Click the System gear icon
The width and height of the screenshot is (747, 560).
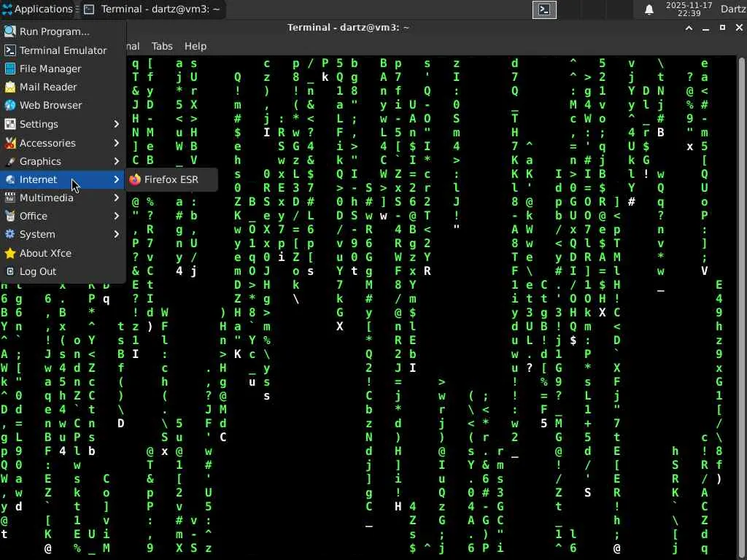[10, 234]
